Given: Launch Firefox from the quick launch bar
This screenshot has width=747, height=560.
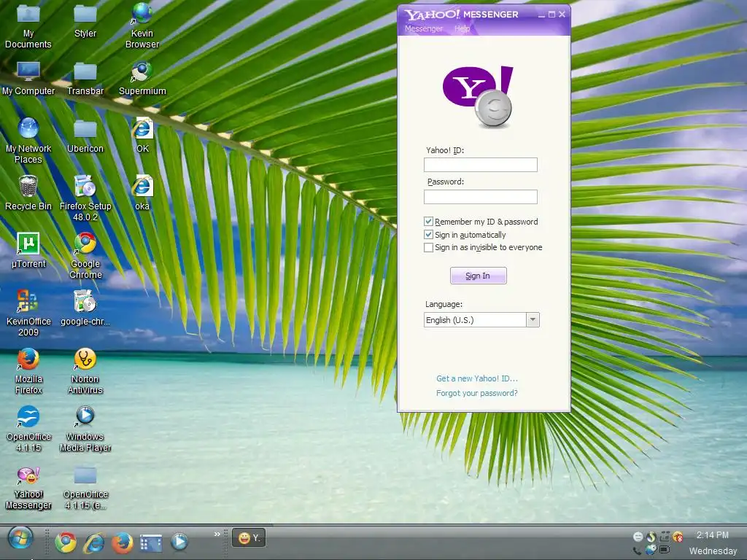Looking at the screenshot, I should [123, 542].
